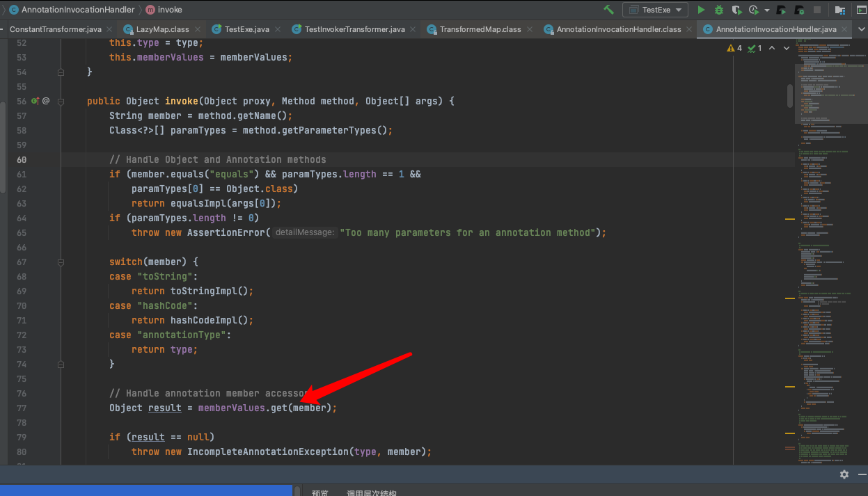Click the @ annotation gutter icon on line 56

click(46, 101)
